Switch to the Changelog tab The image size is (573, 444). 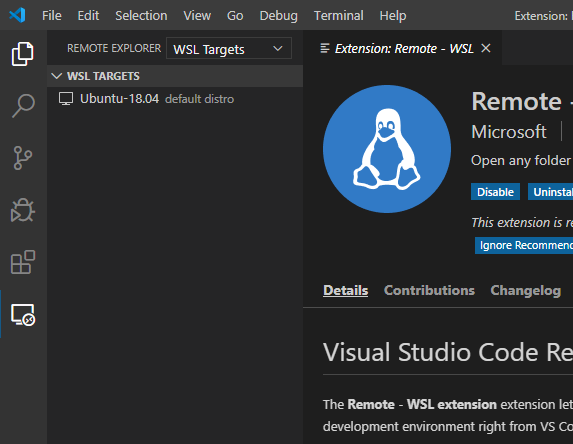[525, 291]
